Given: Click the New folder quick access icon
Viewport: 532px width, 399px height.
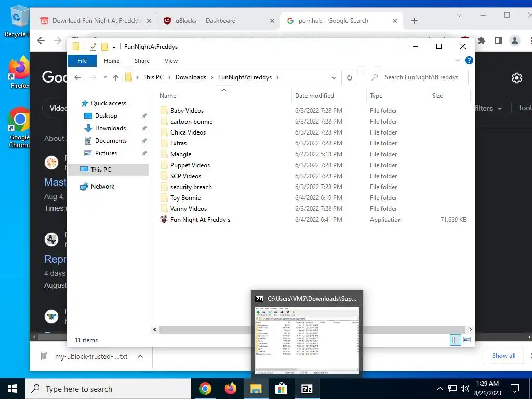Looking at the screenshot, I should pyautogui.click(x=104, y=47).
